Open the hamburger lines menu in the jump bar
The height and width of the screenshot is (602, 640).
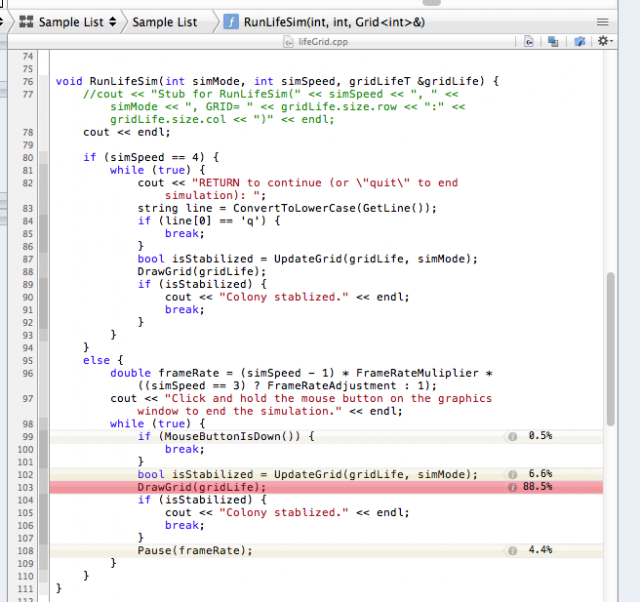602,22
